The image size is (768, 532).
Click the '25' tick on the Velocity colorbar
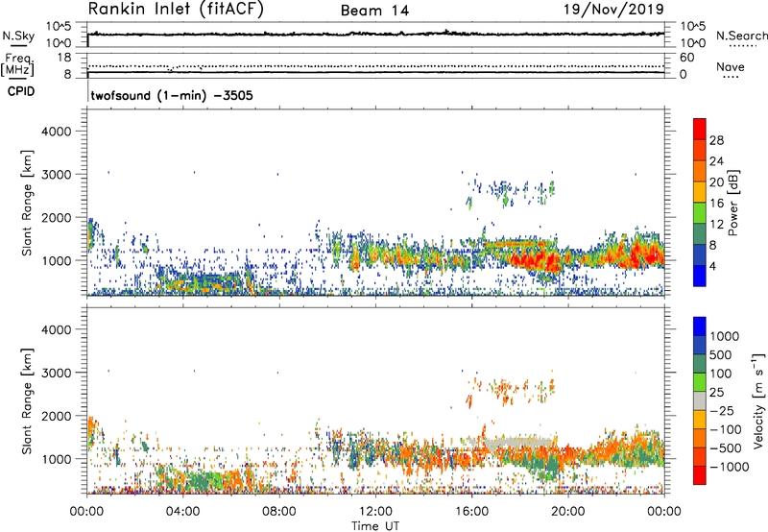click(716, 393)
